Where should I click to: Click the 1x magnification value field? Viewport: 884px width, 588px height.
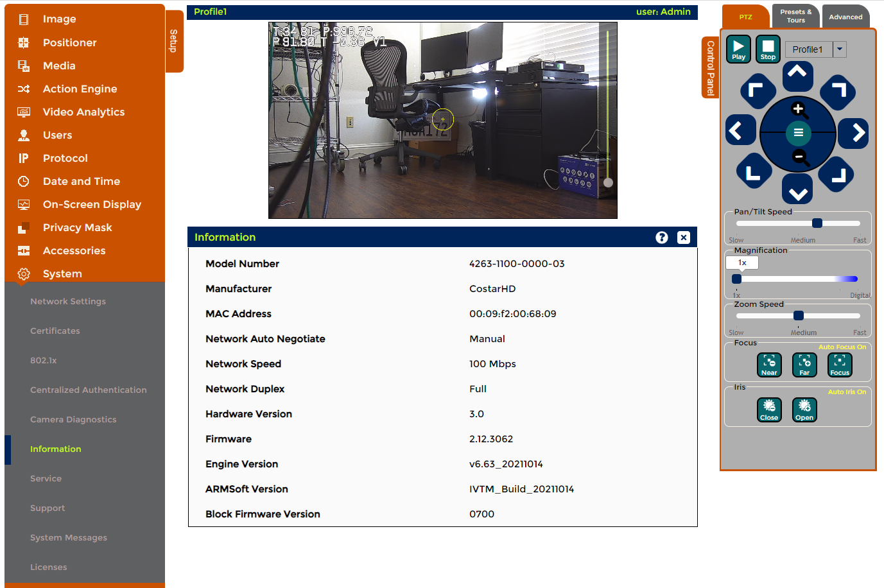pos(742,263)
